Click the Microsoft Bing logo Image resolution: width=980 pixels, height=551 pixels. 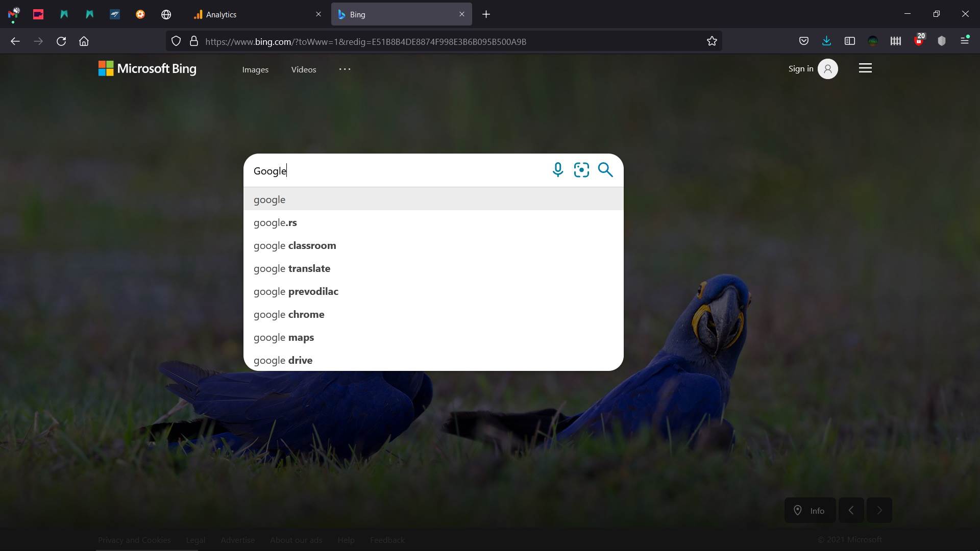pos(147,68)
